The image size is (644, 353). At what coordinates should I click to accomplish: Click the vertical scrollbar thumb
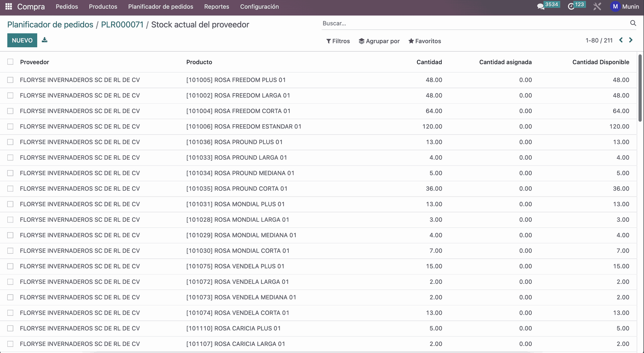pyautogui.click(x=640, y=88)
